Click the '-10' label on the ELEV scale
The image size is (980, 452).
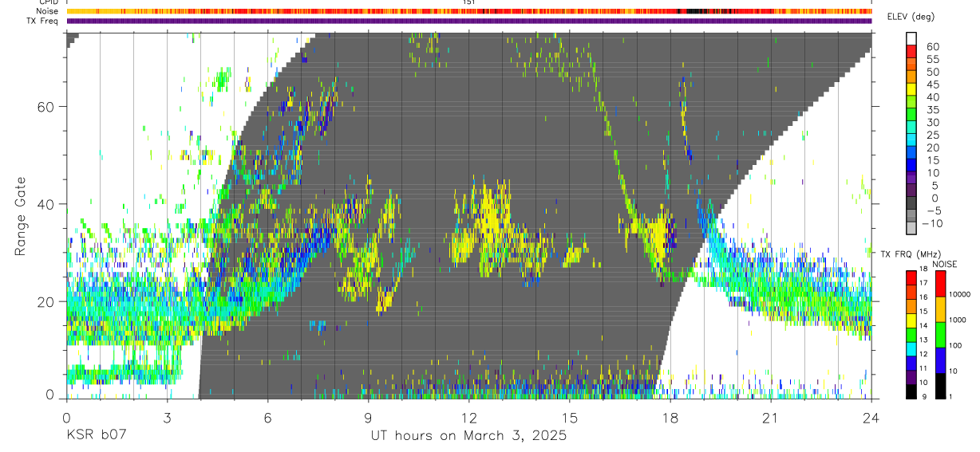tap(931, 223)
